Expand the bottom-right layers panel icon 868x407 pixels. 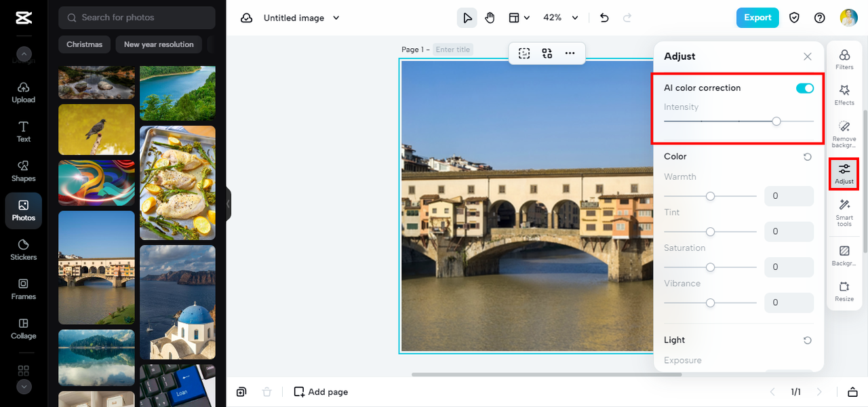852,391
